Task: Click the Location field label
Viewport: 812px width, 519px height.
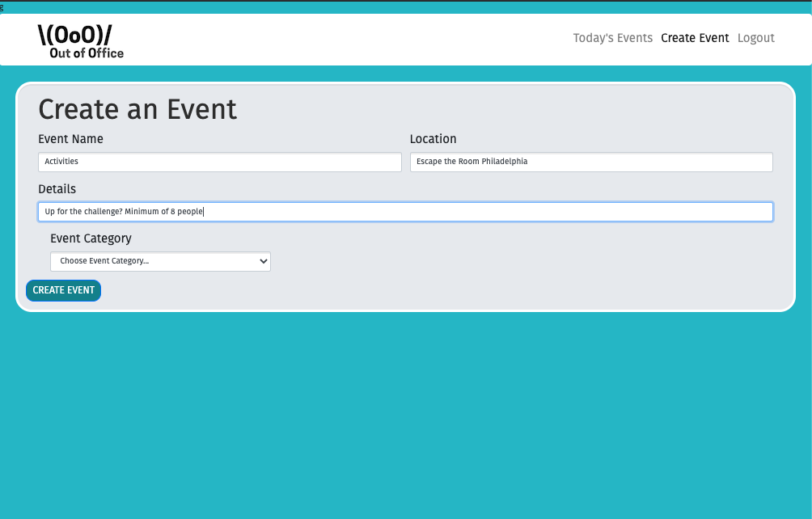Action: 433,139
